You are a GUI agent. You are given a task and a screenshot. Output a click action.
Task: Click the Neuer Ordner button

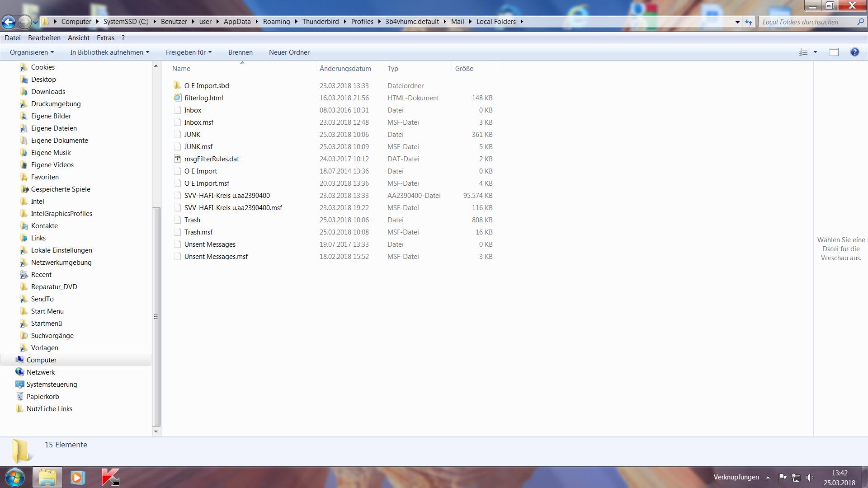coord(289,52)
